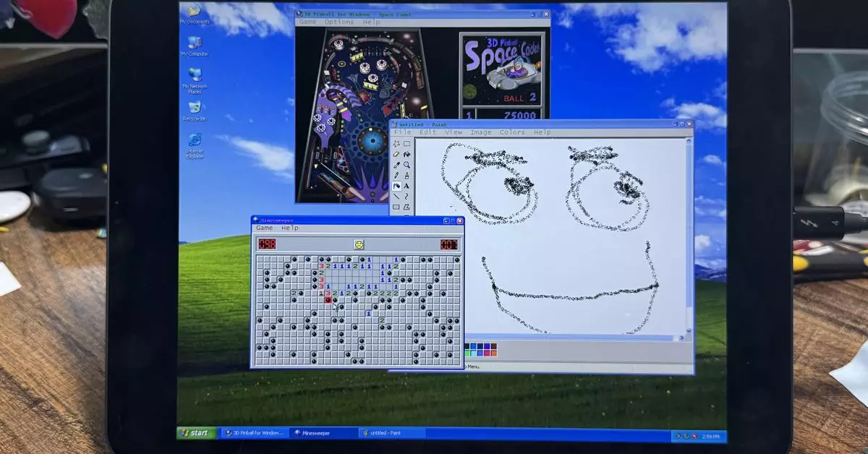Pick the Pencil tool in Paint
Viewport: 868px width, 454px height.
[x=396, y=176]
